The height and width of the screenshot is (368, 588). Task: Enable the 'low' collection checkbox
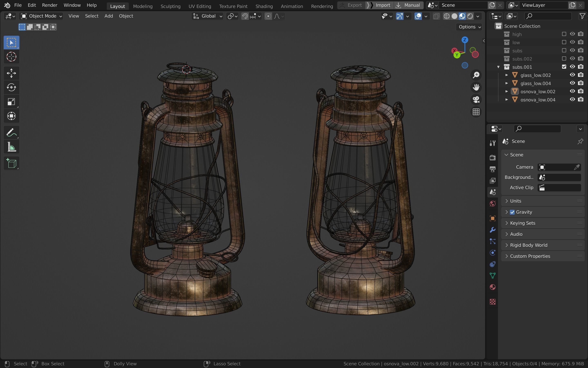564,42
